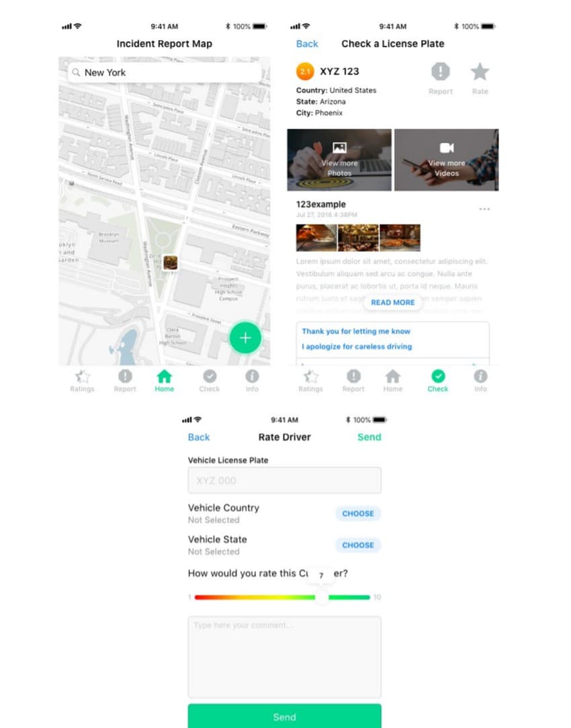The width and height of the screenshot is (571, 728).
Task: Click the map incident marker thumbnail
Action: [171, 263]
